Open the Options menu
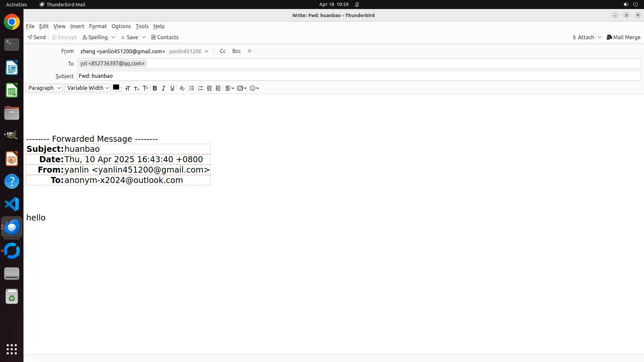This screenshot has height=362, width=644. (x=121, y=26)
